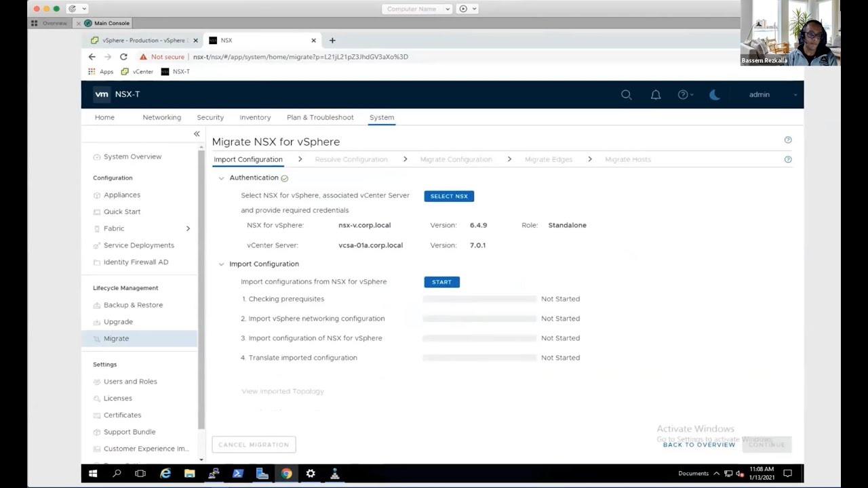Click the sidebar vertical scrollbar
868x488 pixels.
pos(201,290)
